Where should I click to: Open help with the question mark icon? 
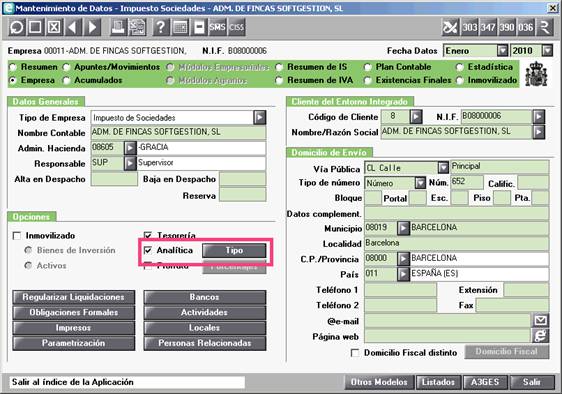tap(161, 27)
